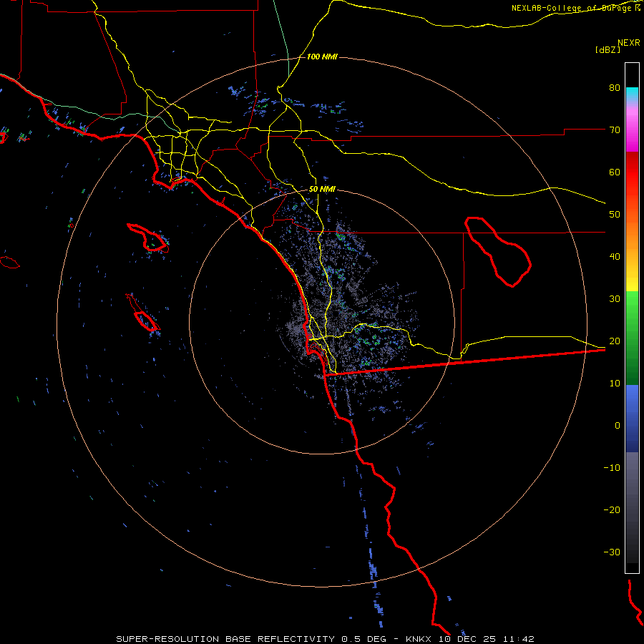644x644 pixels.
Task: Click the -10 value on the dBZ scale
Action: 612,468
